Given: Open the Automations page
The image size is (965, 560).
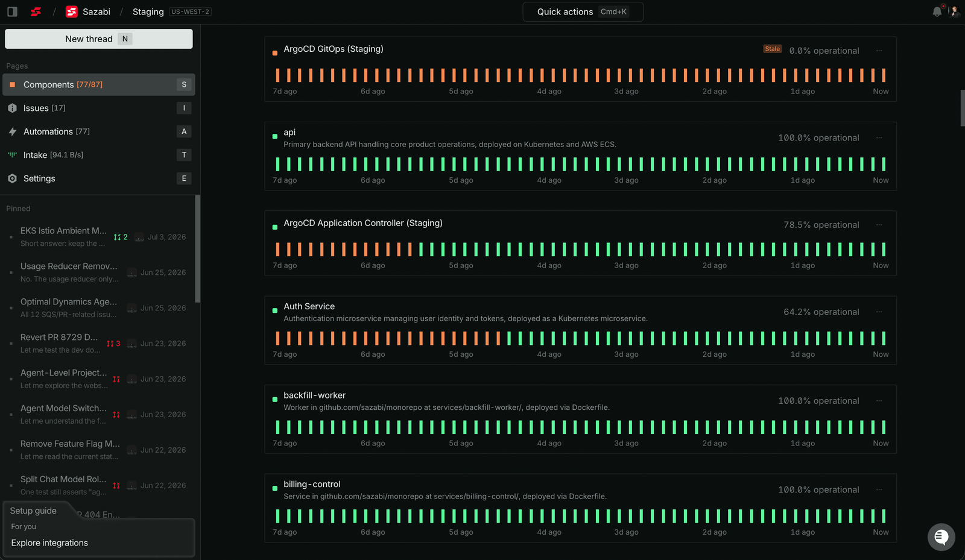Looking at the screenshot, I should [99, 131].
